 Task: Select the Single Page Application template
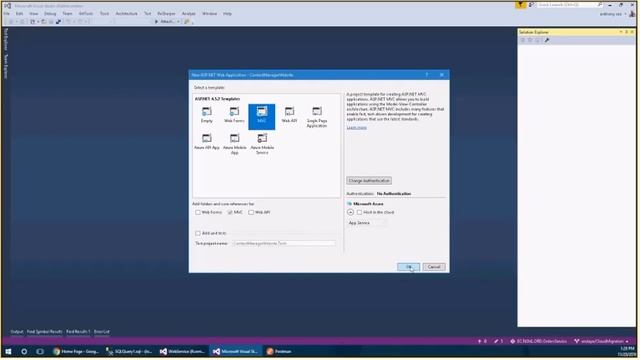pos(317,117)
